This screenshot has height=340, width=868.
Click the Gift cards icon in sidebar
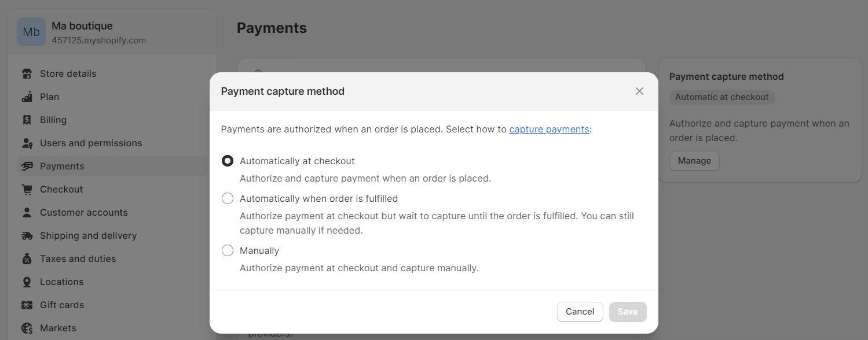pos(27,305)
